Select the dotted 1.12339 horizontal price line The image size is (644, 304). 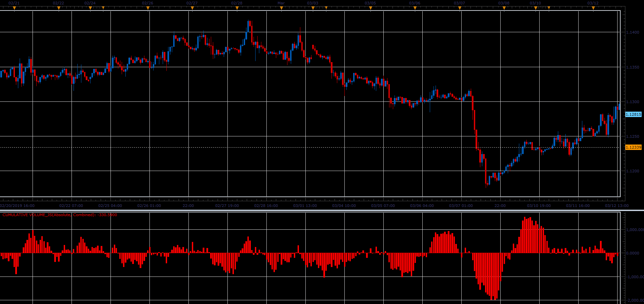[310, 147]
